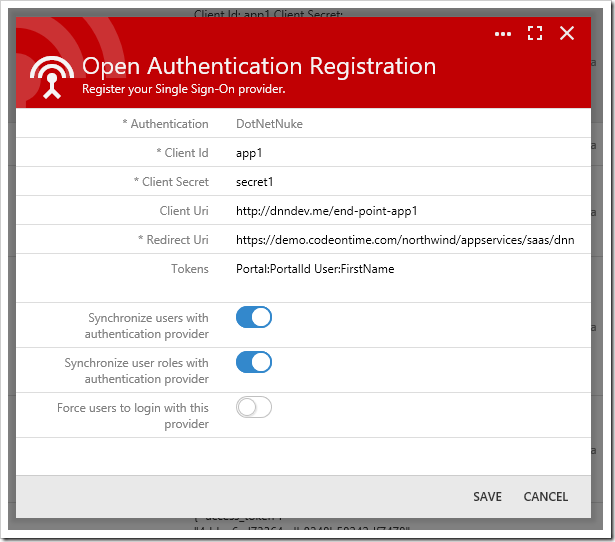Cancel the registration form
The height and width of the screenshot is (542, 615).
coord(546,497)
